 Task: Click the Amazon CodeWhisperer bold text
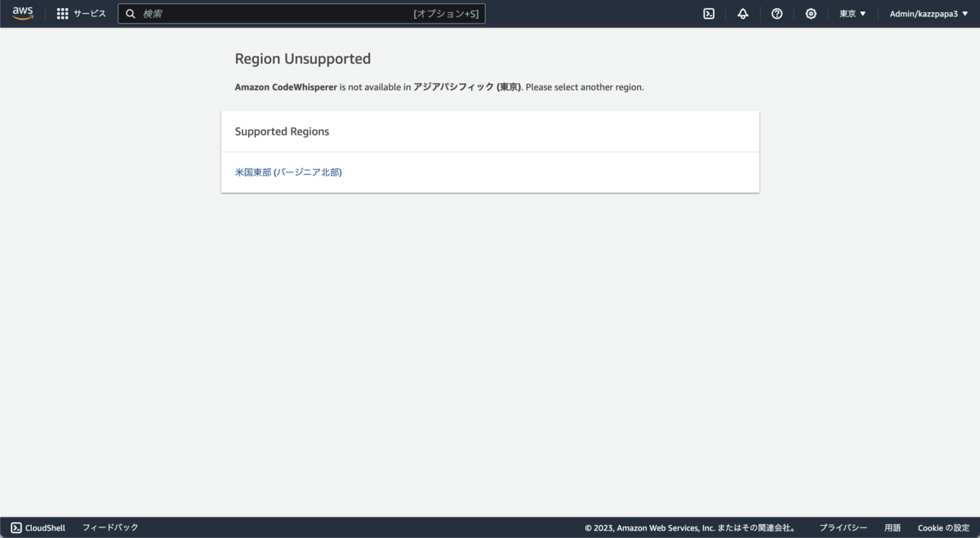tap(286, 87)
